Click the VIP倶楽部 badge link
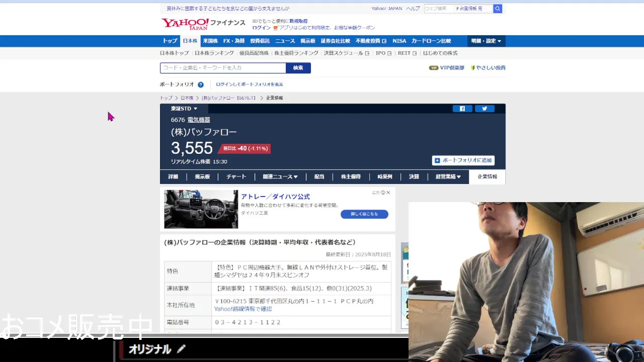The width and height of the screenshot is (644, 362). (x=446, y=68)
